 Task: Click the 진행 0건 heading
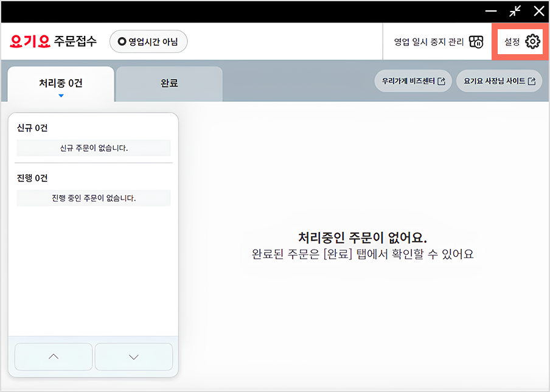coord(32,178)
